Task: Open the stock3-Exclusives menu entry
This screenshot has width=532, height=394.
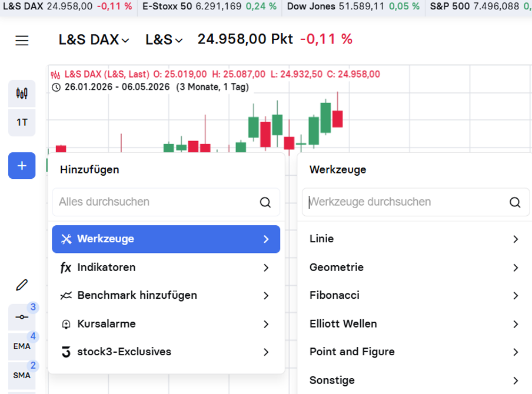Action: (x=166, y=352)
